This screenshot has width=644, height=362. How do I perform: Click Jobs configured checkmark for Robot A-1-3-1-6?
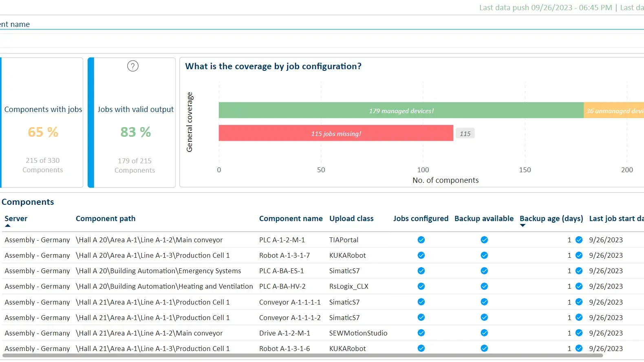click(x=421, y=348)
